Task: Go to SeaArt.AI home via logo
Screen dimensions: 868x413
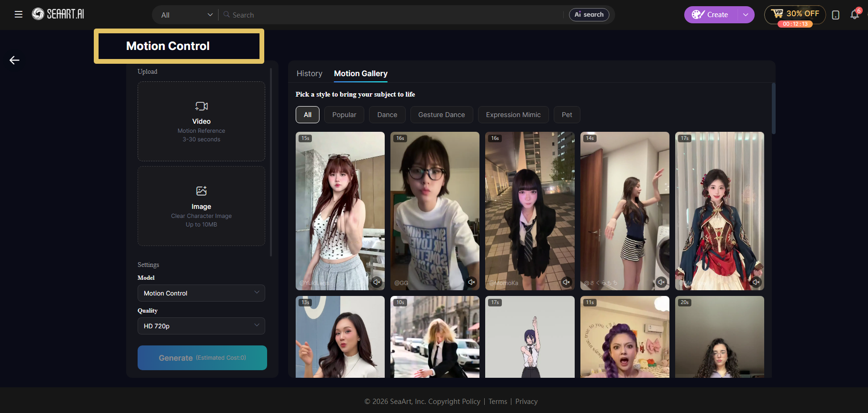Action: click(x=58, y=14)
